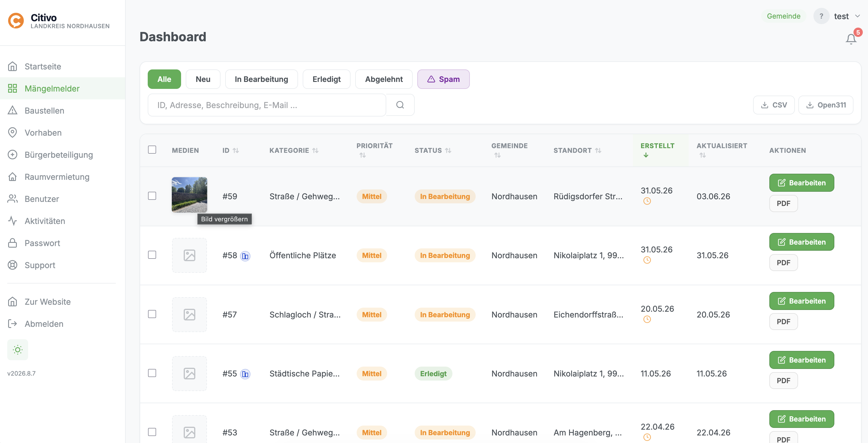This screenshot has width=868, height=443.
Task: Click the search magnifier button
Action: point(400,105)
